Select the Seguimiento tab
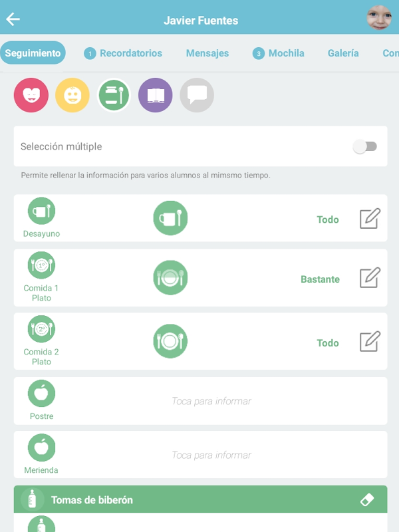The width and height of the screenshot is (399, 532). [33, 53]
